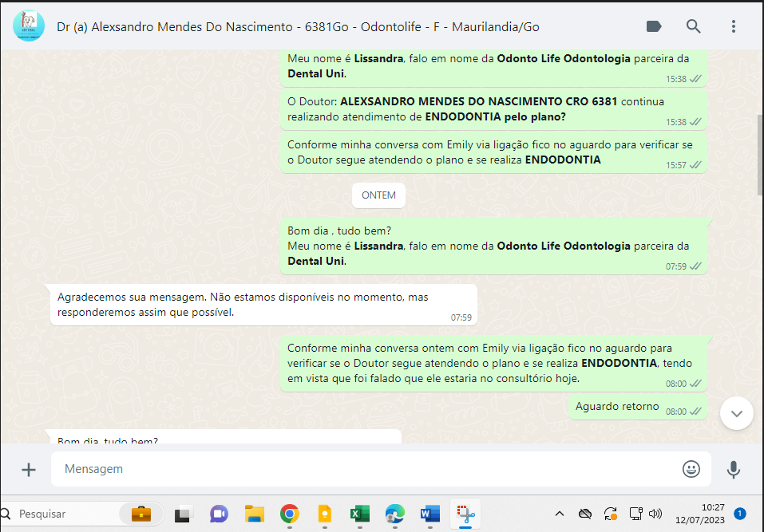The width and height of the screenshot is (764, 532).
Task: Click the chat scrollbar
Action: 760,155
